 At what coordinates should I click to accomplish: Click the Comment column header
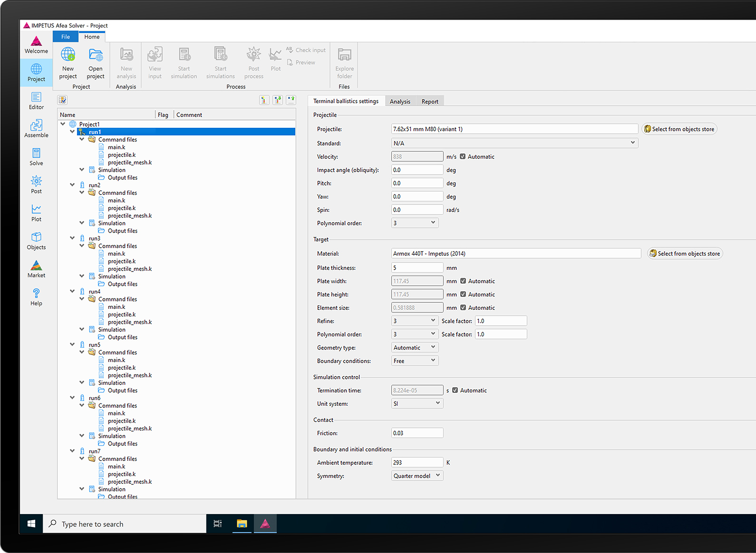189,114
